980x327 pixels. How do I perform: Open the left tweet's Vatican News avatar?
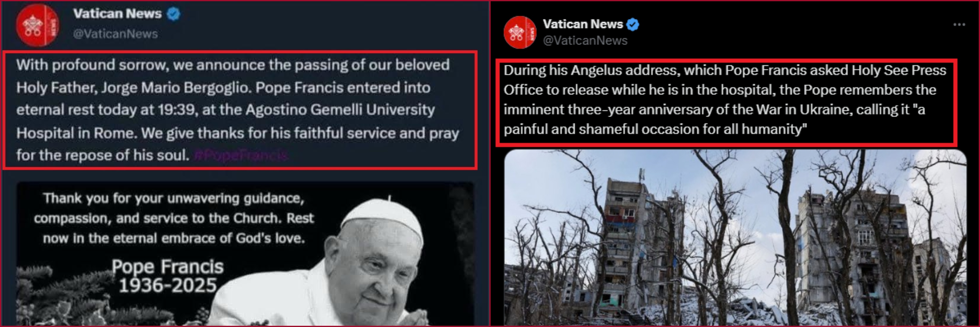pos(37,25)
